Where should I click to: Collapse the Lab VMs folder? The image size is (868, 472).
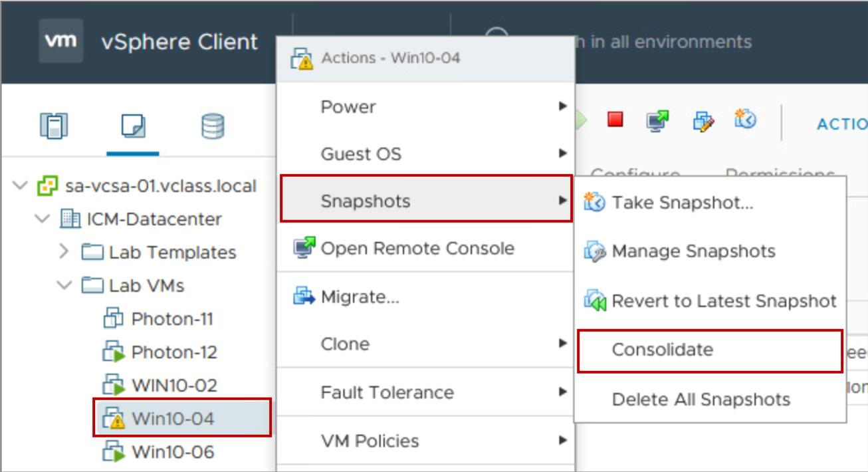[65, 285]
